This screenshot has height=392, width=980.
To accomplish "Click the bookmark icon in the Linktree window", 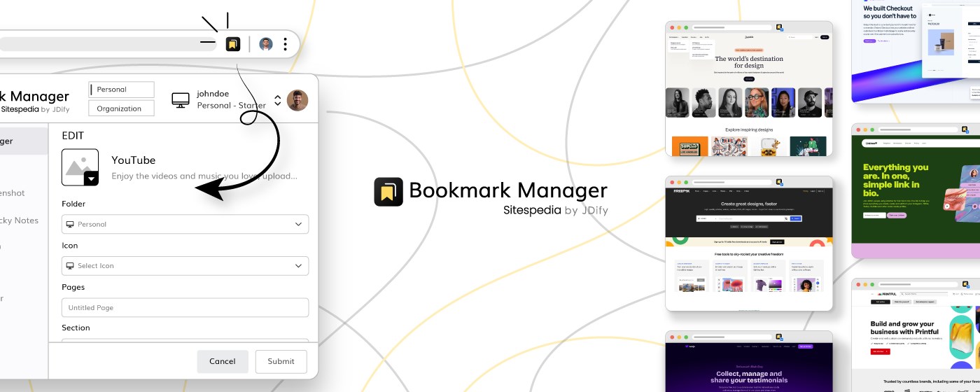I will pos(965,129).
